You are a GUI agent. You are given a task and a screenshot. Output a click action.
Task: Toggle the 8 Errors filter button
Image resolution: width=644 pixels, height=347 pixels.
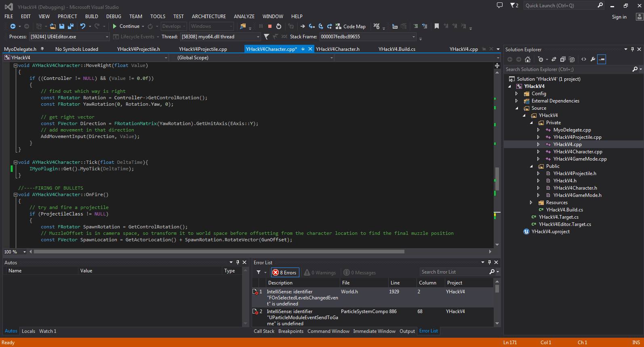(x=285, y=272)
